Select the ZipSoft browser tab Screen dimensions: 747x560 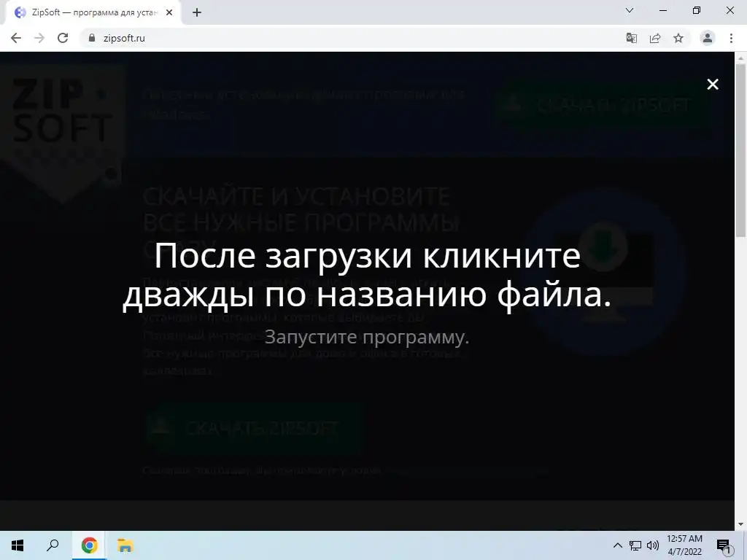[x=93, y=13]
